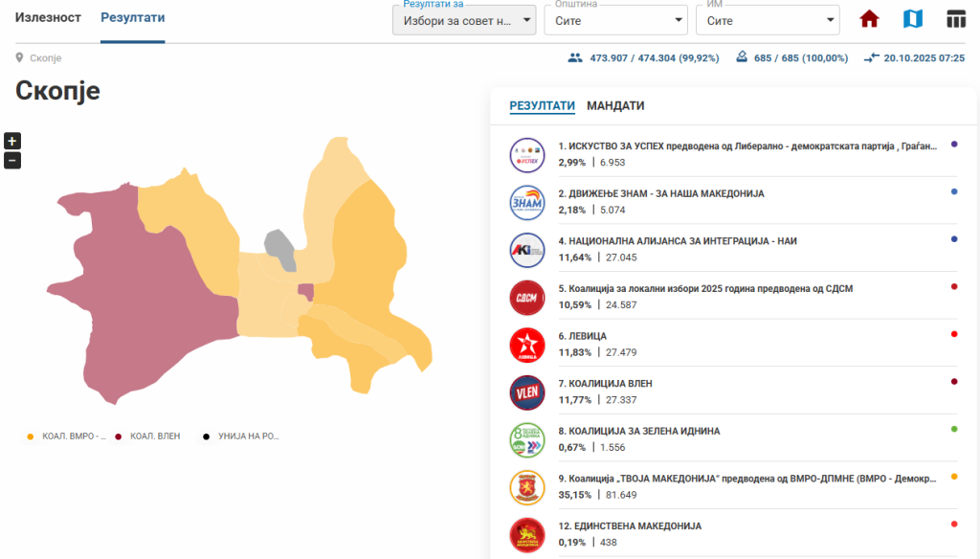Click the orange dot beside ВМРО-ДПМНЕ coalition
The height and width of the screenshot is (559, 980).
coord(954,477)
